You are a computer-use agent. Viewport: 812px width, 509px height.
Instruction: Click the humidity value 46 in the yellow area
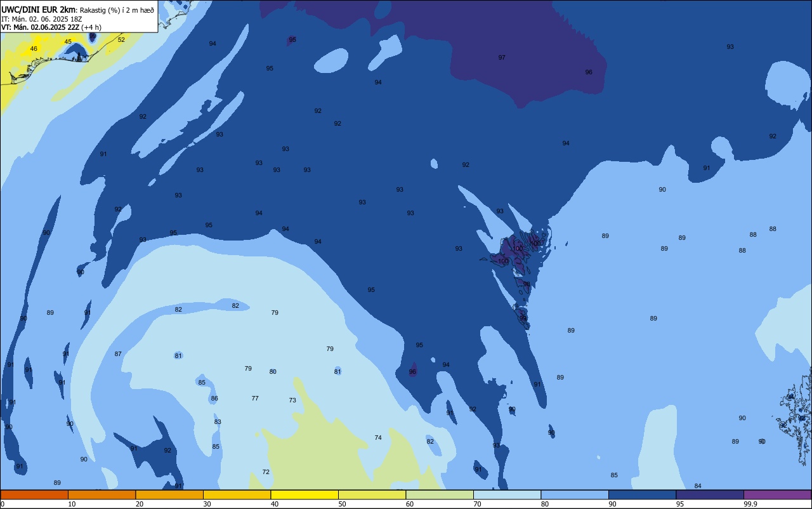(x=34, y=49)
